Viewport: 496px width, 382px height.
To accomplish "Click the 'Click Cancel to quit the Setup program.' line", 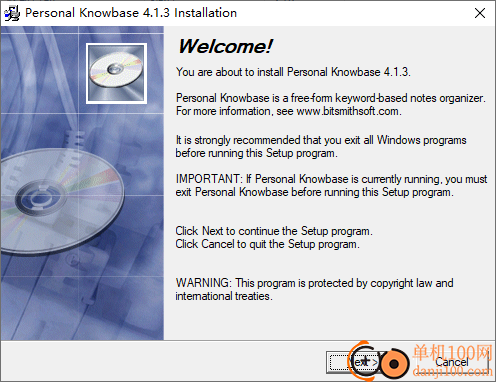I will tap(267, 244).
